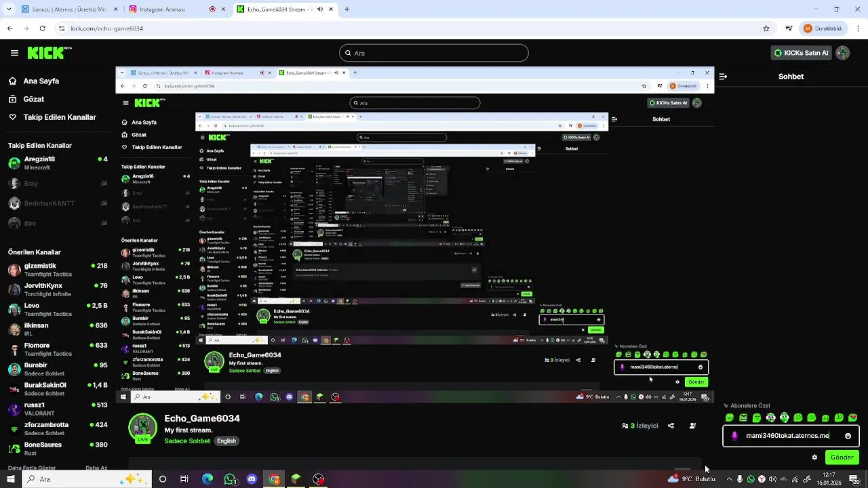Image resolution: width=868 pixels, height=488 pixels.
Task: Open Chrome three-dot menu
Action: (x=857, y=28)
